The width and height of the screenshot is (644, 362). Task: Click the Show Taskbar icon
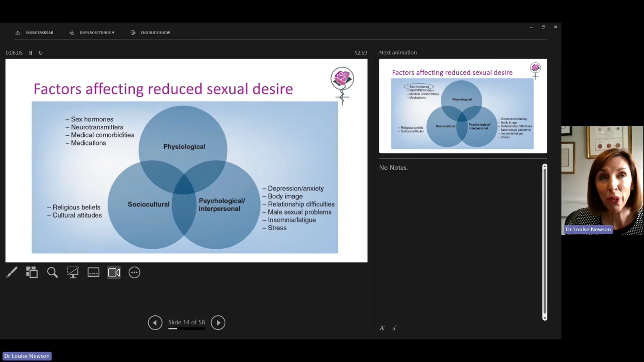18,33
